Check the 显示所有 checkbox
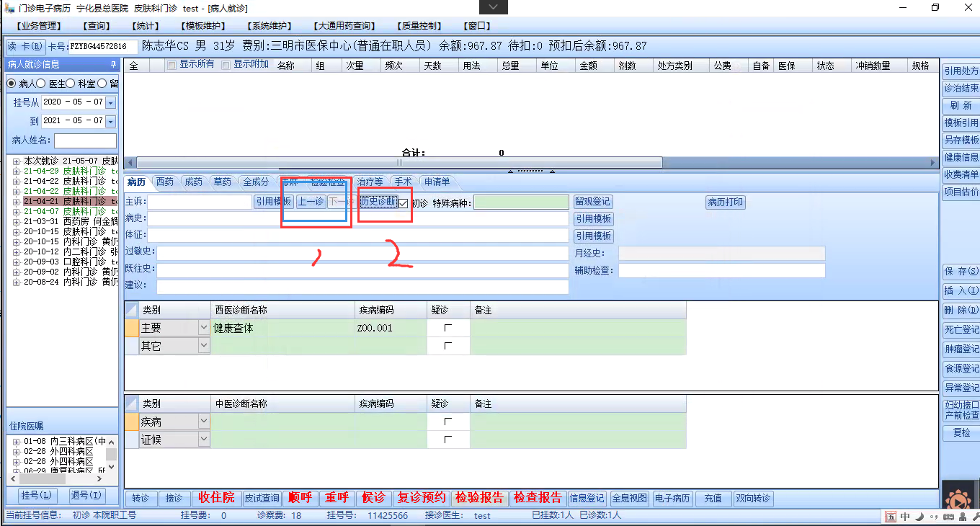980x526 pixels. (x=171, y=66)
